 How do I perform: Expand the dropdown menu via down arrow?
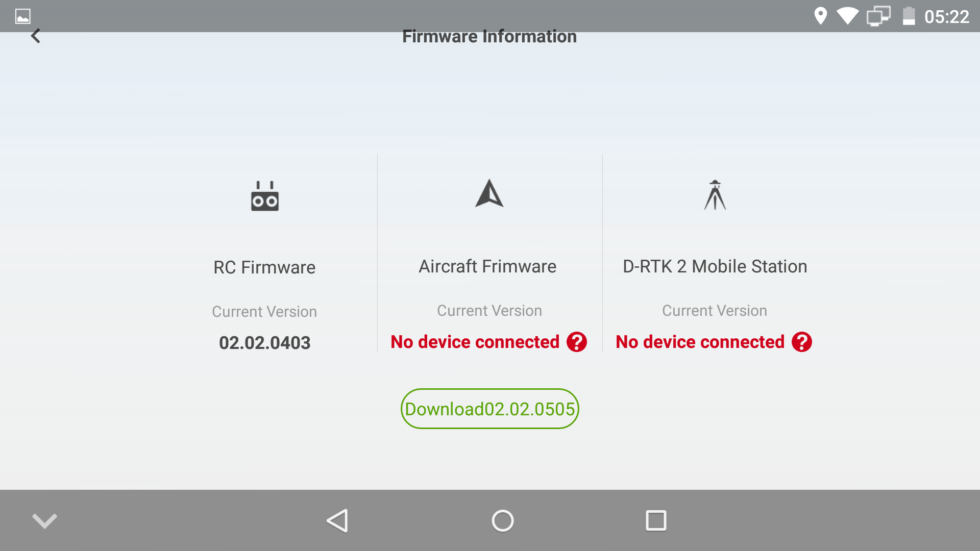coord(44,519)
